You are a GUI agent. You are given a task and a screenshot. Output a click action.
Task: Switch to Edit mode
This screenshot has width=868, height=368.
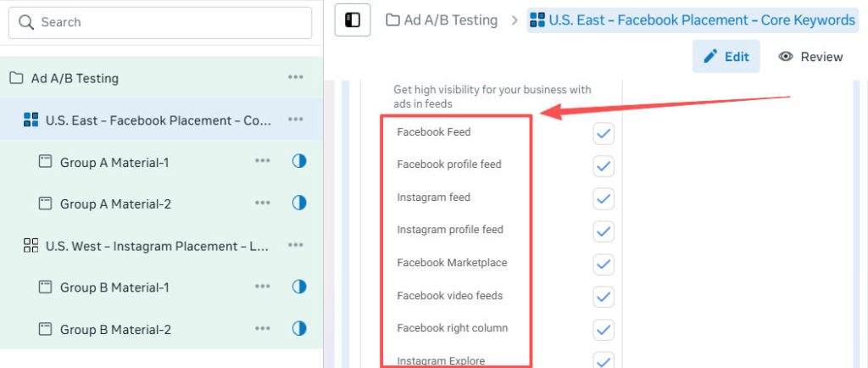point(726,57)
